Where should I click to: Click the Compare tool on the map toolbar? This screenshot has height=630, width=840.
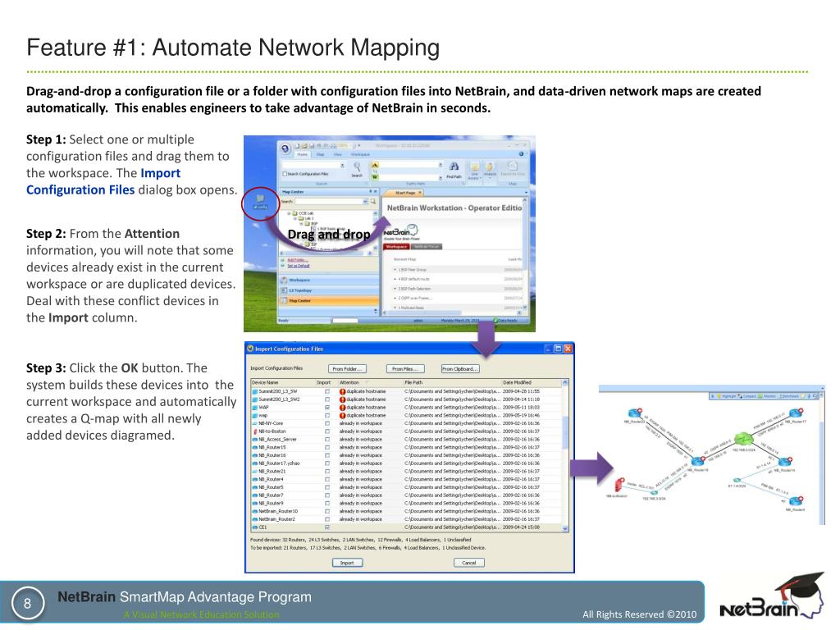(x=746, y=396)
